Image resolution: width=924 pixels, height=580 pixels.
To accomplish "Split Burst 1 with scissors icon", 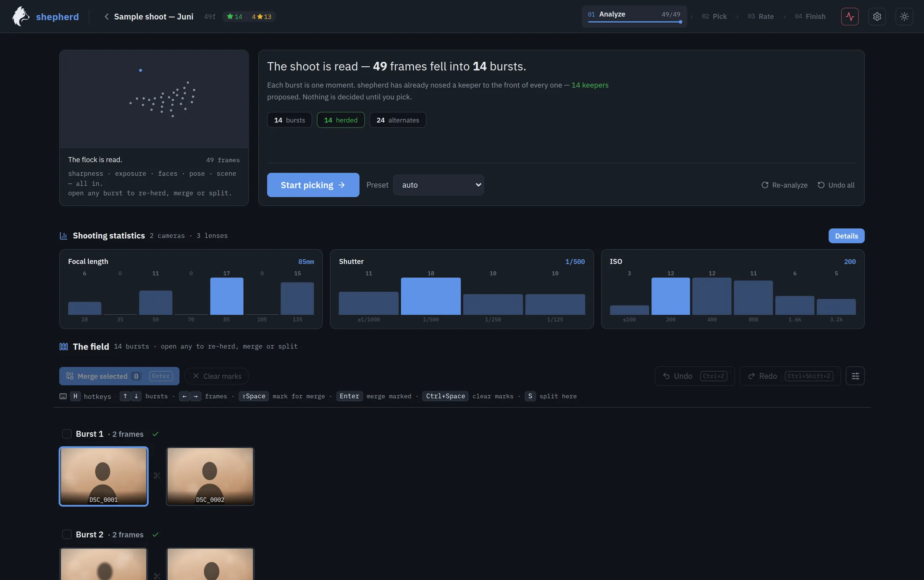I will (157, 475).
